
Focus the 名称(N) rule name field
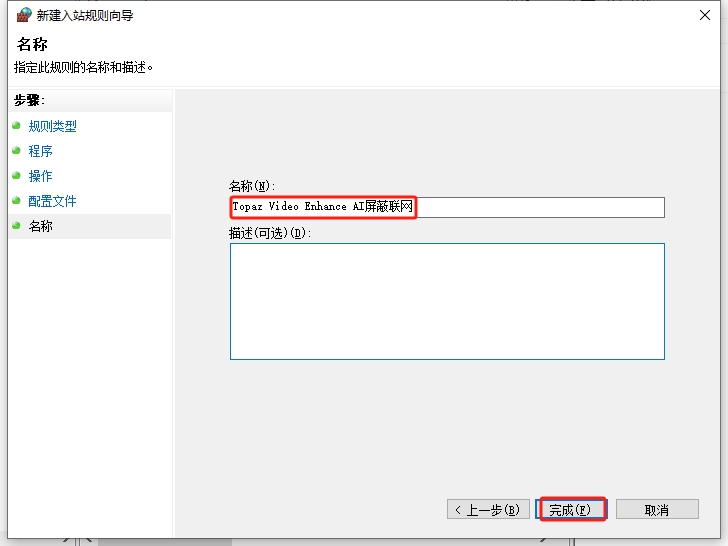(x=447, y=207)
